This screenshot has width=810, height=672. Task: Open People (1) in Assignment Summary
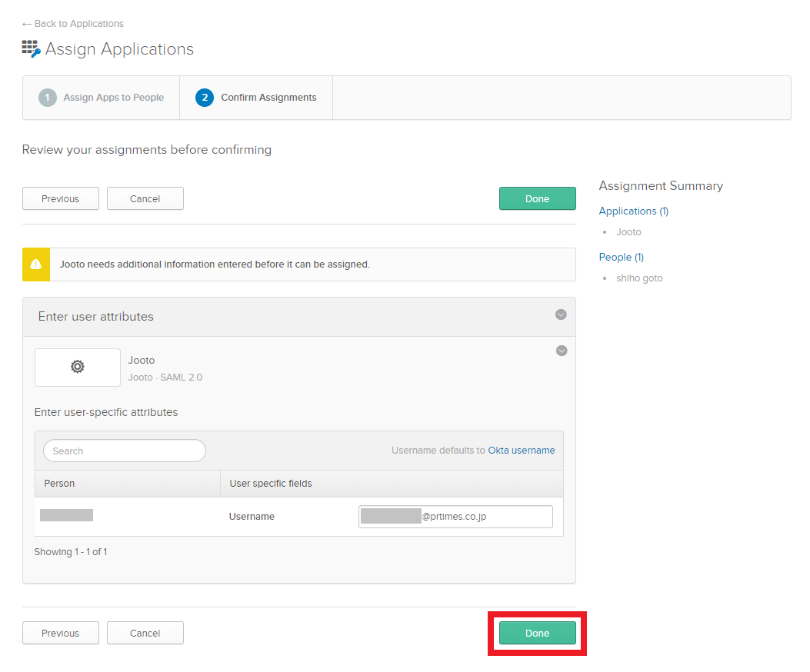[x=621, y=257]
